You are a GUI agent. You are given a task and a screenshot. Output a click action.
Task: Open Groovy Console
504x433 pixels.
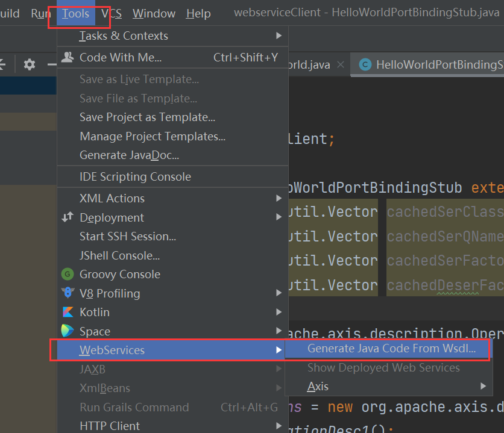click(172, 275)
